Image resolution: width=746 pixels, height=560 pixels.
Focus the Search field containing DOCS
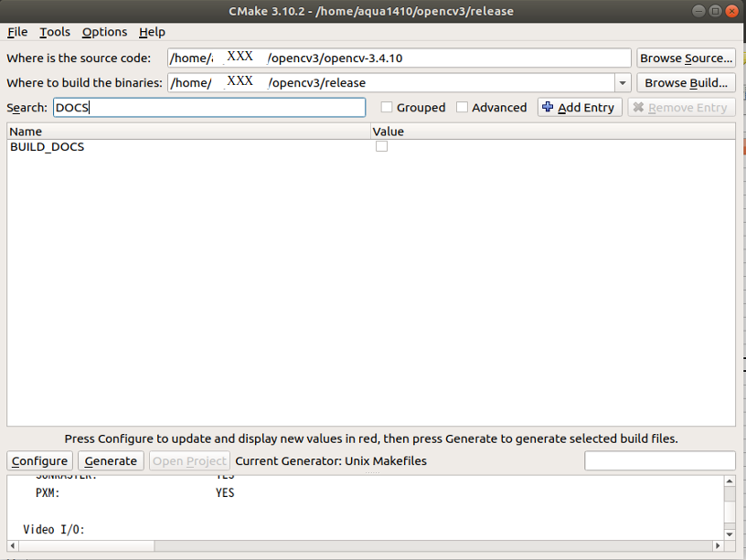click(209, 108)
